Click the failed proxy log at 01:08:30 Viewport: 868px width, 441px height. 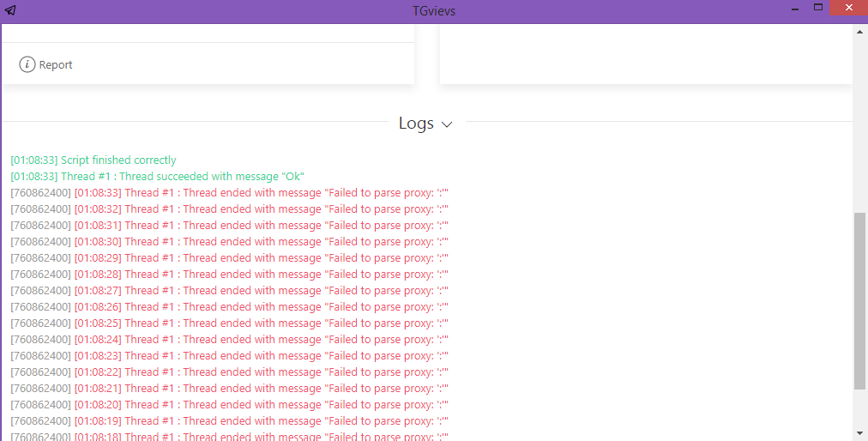(x=230, y=242)
